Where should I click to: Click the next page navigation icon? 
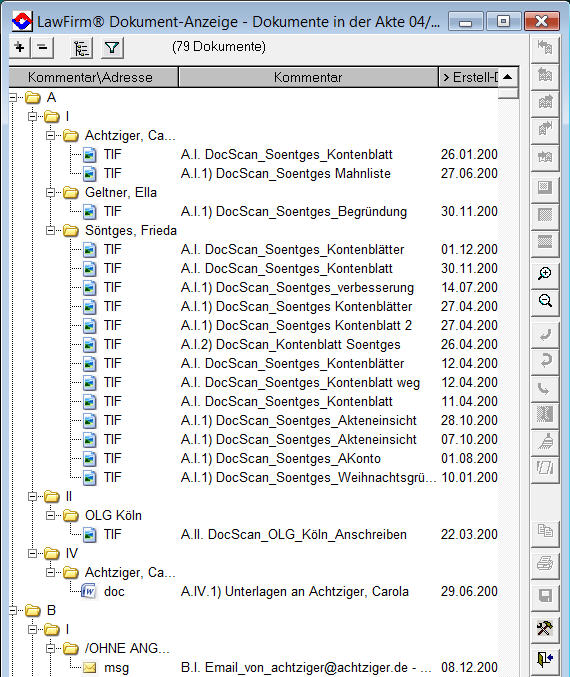click(x=545, y=102)
